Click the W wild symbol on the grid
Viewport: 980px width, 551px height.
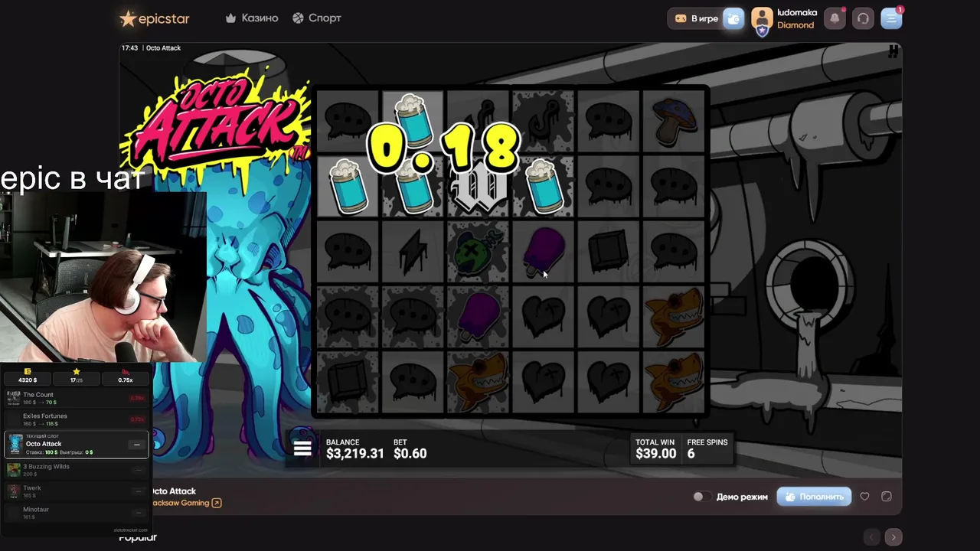[x=478, y=188]
